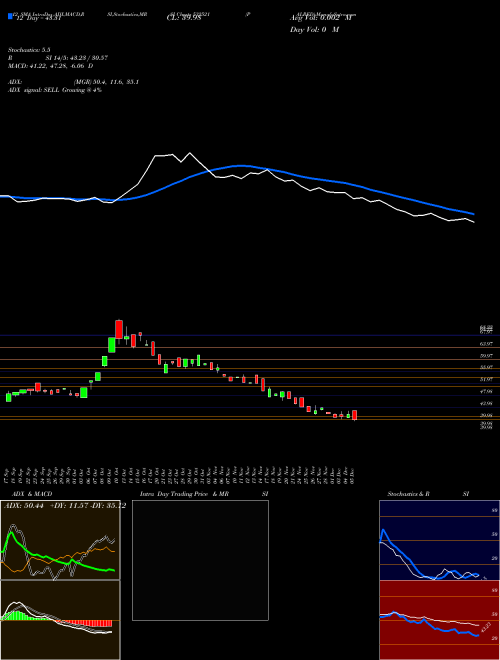Select the 'Day Vol: 0 M' text
The width and height of the screenshot is (500, 660).
[x=314, y=30]
